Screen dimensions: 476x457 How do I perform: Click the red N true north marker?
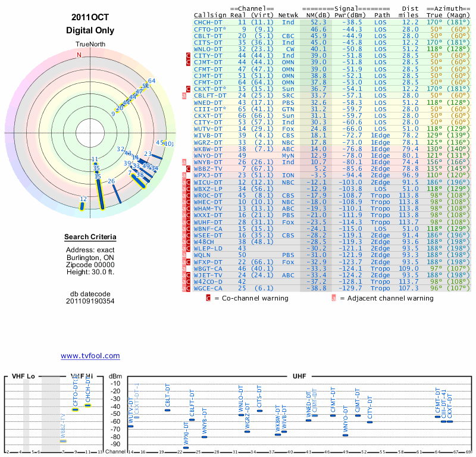(79, 55)
